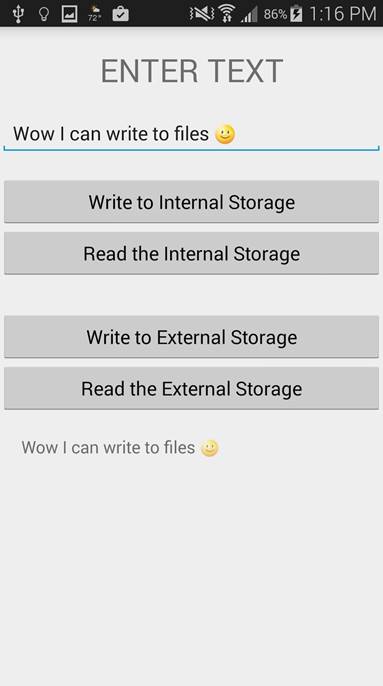383x686 pixels.
Task: Tap the charging battery icon
Action: coord(296,14)
